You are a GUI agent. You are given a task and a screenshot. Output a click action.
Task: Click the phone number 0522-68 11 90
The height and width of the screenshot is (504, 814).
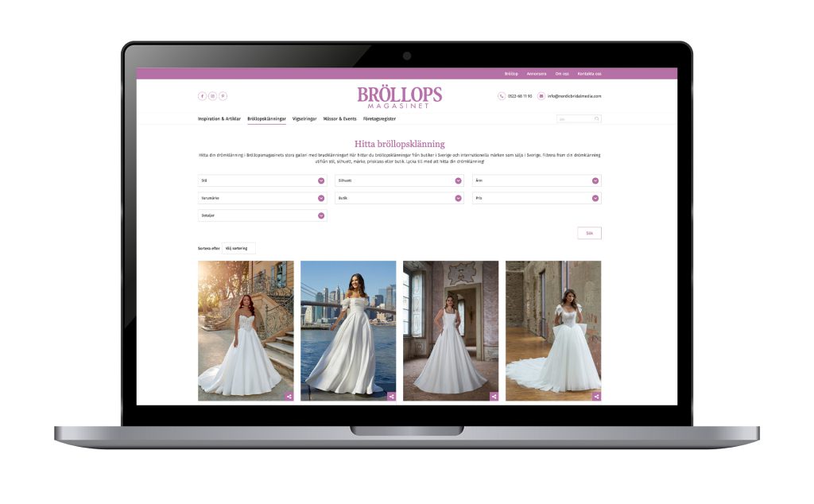pyautogui.click(x=520, y=96)
